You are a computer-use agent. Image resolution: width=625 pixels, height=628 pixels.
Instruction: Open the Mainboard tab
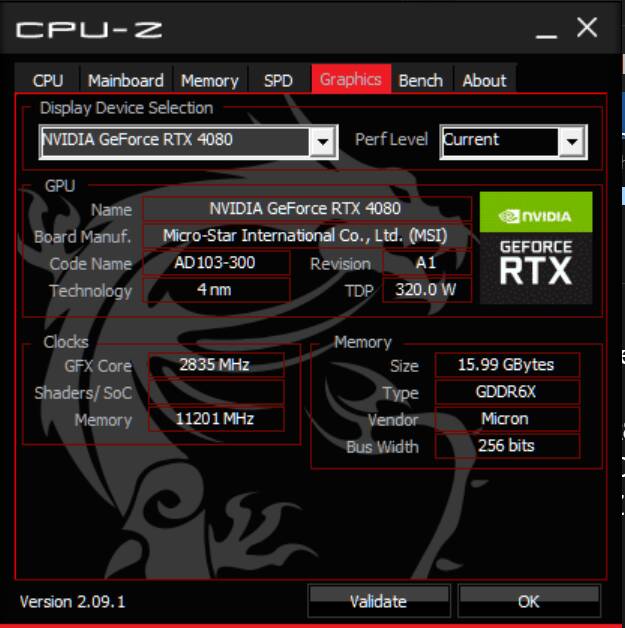(x=126, y=80)
